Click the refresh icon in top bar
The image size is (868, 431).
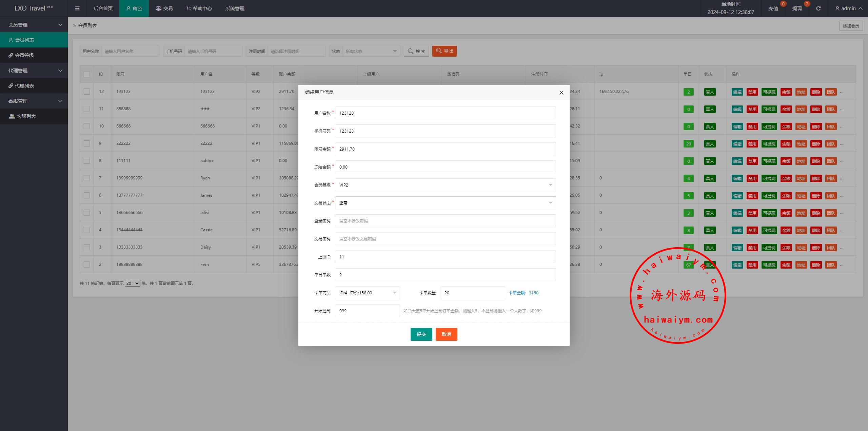818,8
